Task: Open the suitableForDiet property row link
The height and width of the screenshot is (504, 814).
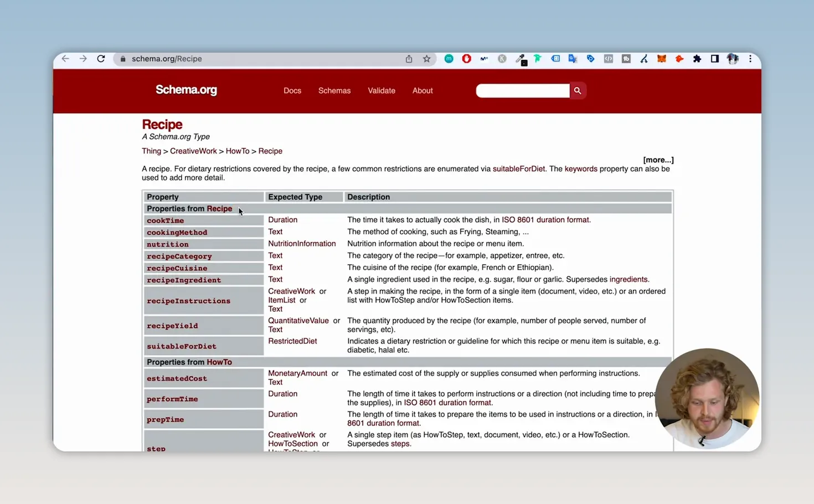Action: click(182, 346)
